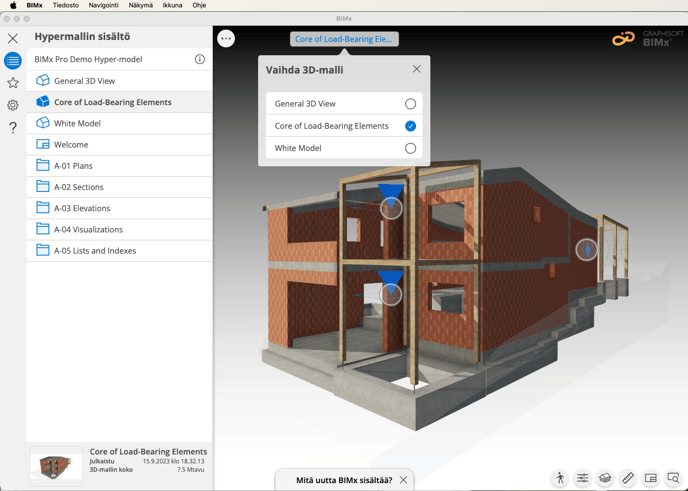Click the Core of Load-Bearing Elements preview thumbnail
The width and height of the screenshot is (688, 491).
pyautogui.click(x=56, y=466)
